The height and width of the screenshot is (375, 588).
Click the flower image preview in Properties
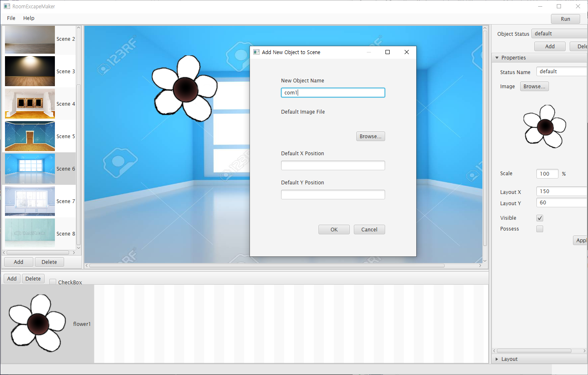coord(545,126)
